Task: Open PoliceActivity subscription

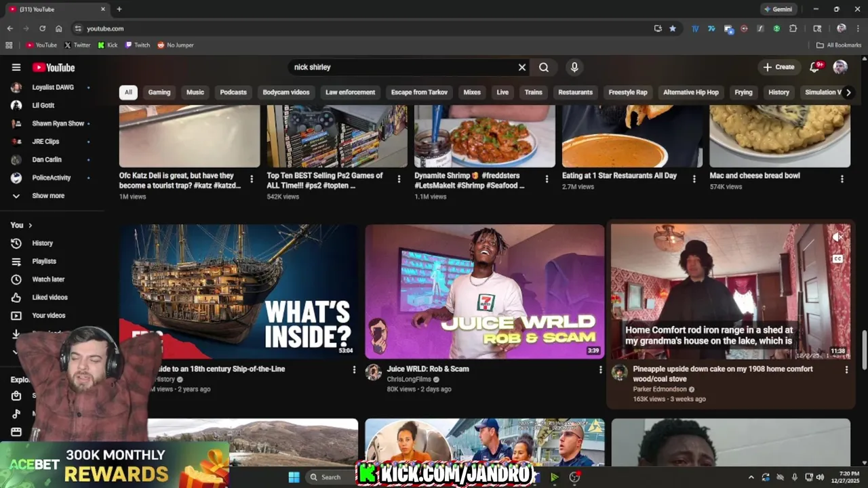Action: [52, 178]
